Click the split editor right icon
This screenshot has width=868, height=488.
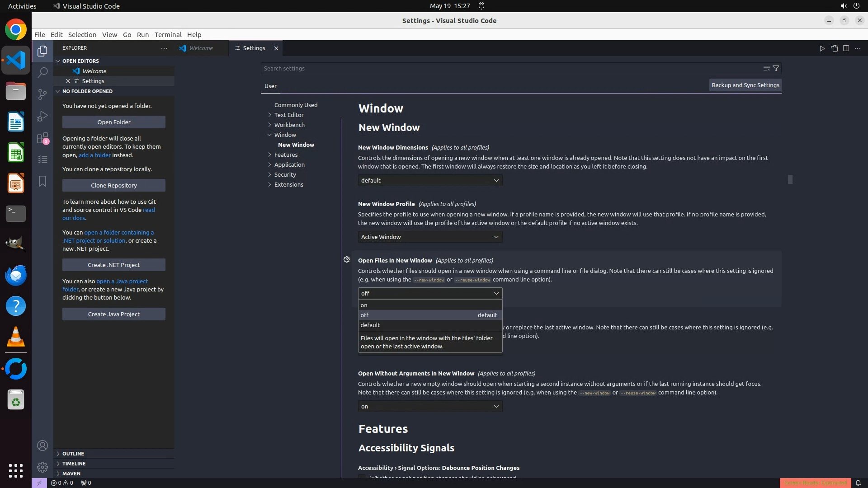coord(846,48)
